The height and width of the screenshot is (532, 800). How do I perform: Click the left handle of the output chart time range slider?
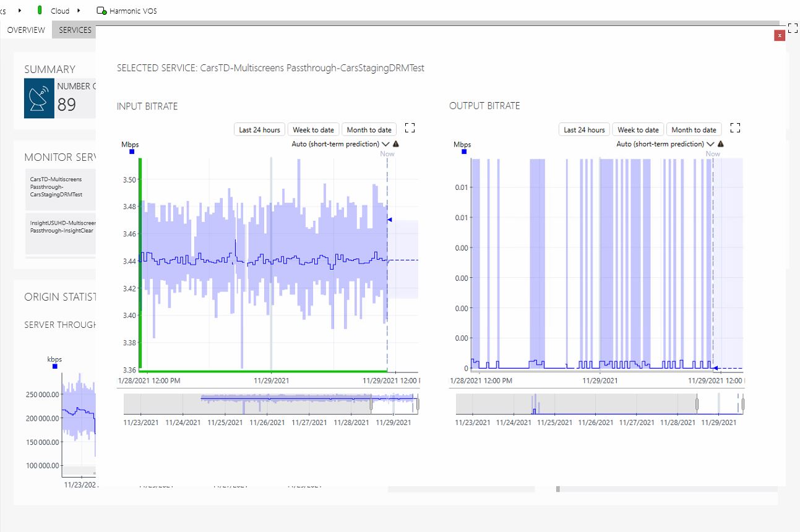pos(697,405)
